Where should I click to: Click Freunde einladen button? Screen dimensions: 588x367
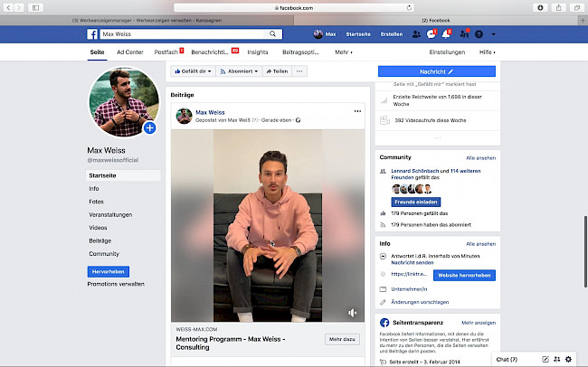coord(416,202)
